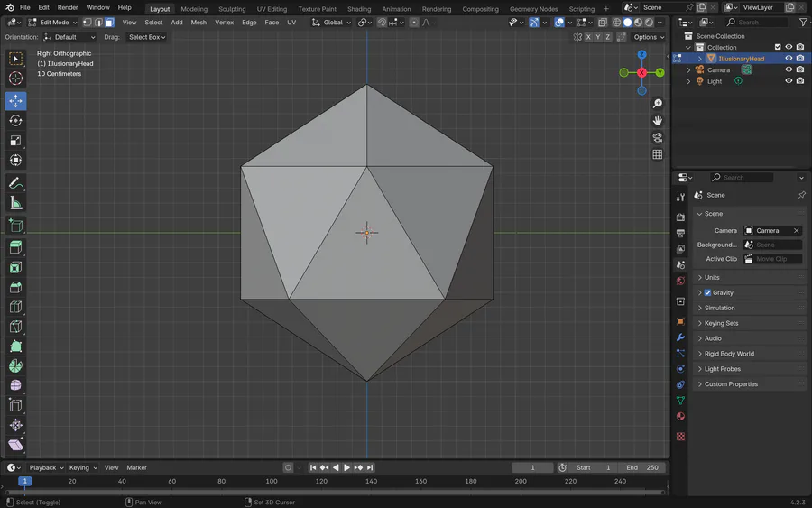The height and width of the screenshot is (508, 812).
Task: Toggle Collection exclude checkbox in outliner
Action: (778, 47)
